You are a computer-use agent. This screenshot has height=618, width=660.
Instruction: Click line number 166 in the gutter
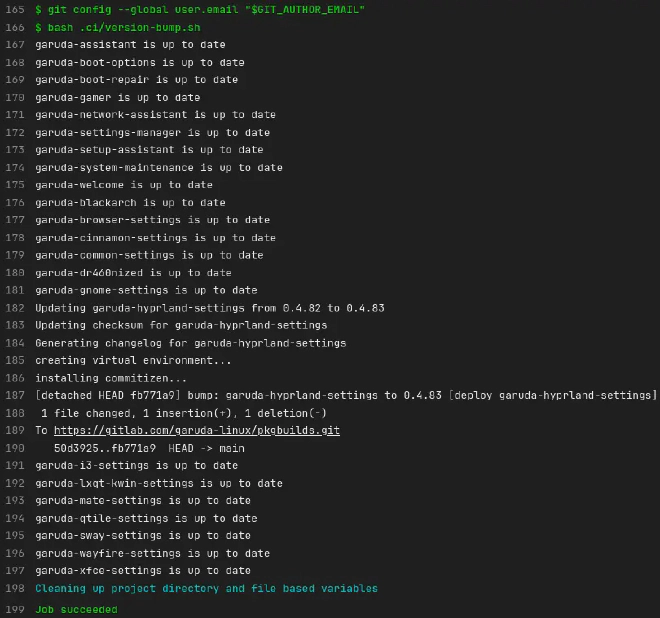pos(13,27)
